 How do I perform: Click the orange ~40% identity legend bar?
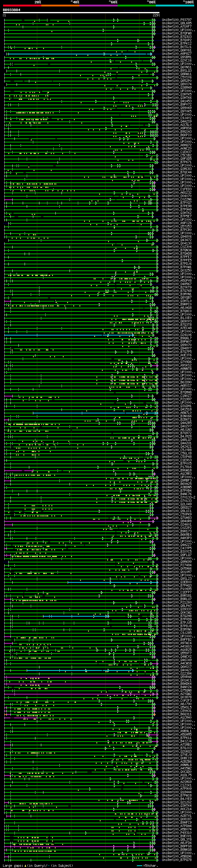tap(60, 6)
